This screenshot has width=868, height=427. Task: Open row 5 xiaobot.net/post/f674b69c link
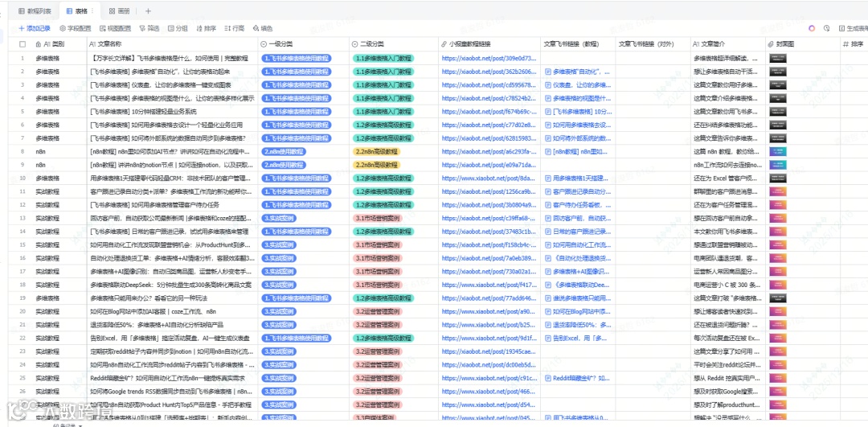[489, 111]
